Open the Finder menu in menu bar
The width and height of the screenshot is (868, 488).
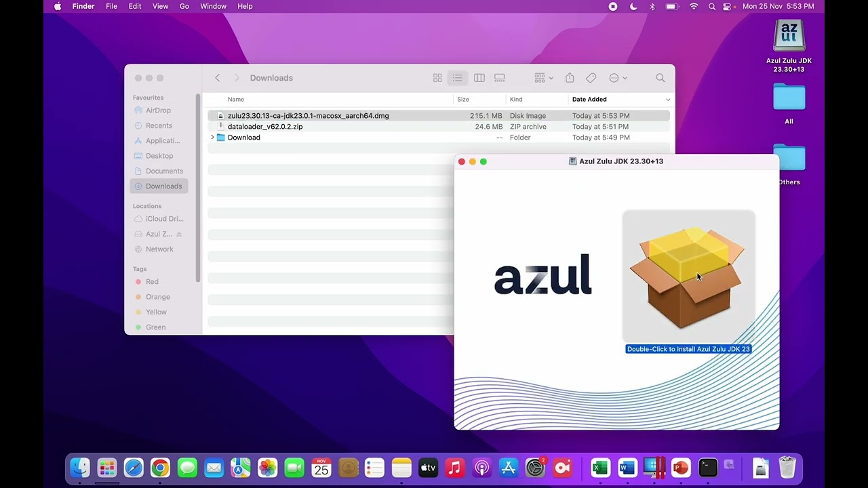(x=83, y=6)
